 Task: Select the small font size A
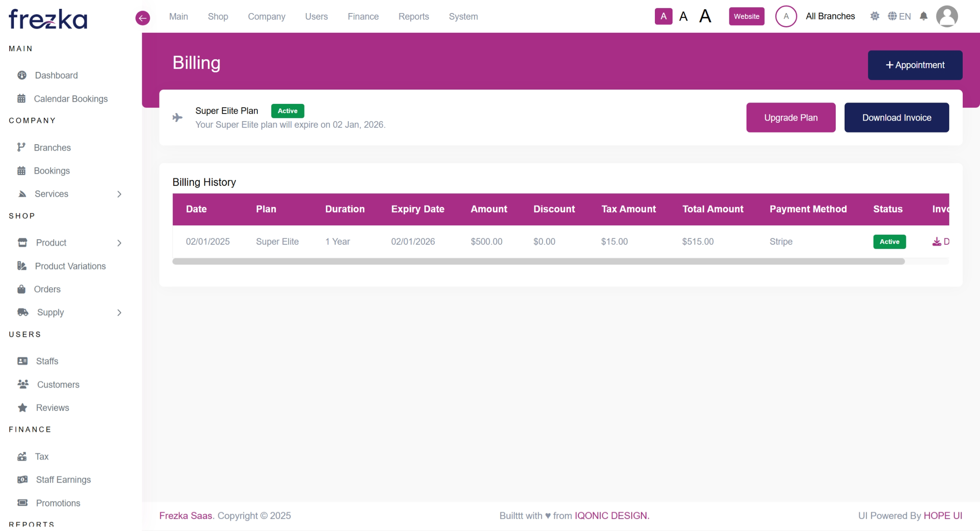[x=663, y=16]
